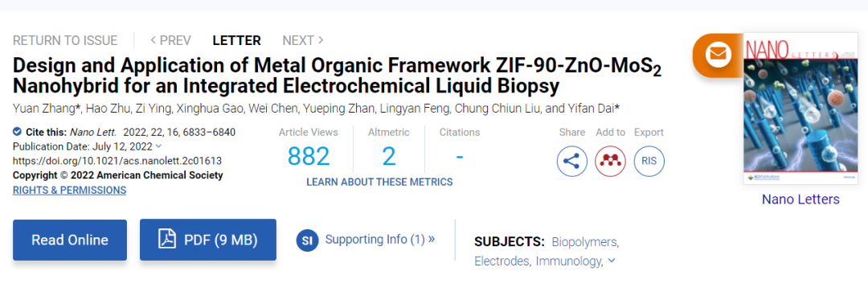Screen dimensions: 868x296
Task: Click the blue Cite this checkmark icon
Action: point(17,132)
